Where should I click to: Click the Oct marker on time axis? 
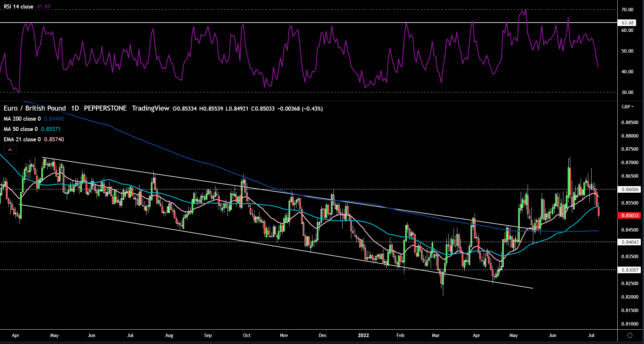coord(247,335)
